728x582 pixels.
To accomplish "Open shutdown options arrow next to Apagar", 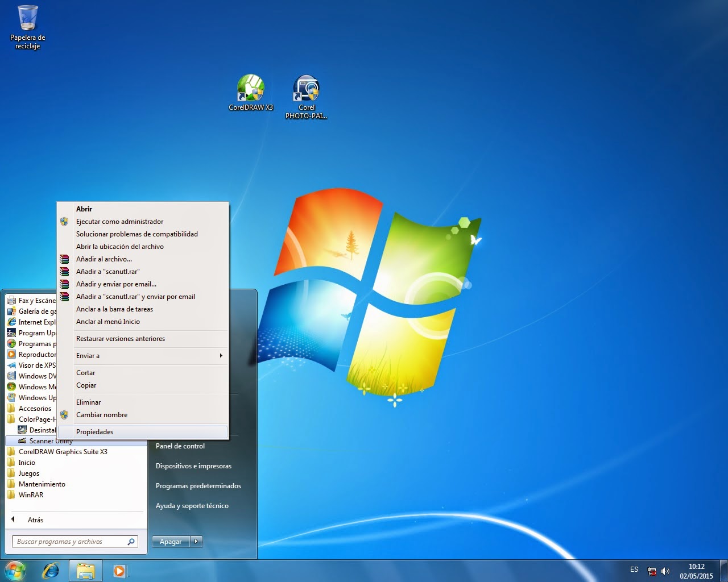I will 197,542.
